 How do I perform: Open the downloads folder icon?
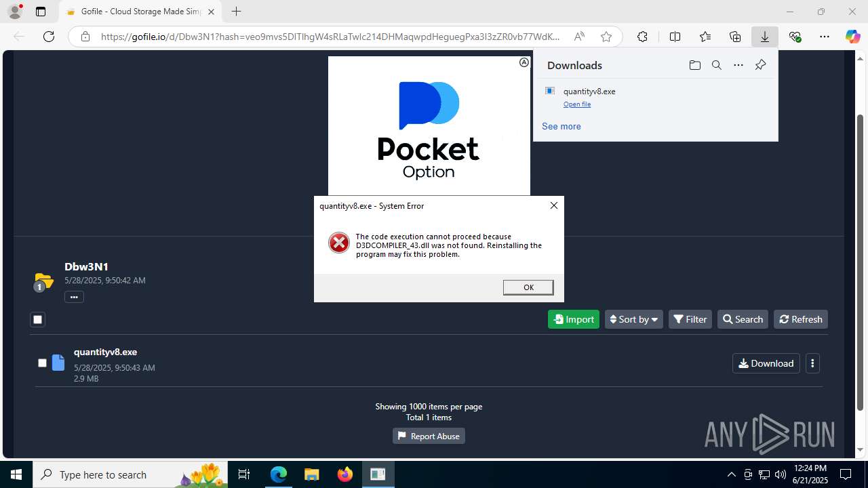tap(694, 65)
